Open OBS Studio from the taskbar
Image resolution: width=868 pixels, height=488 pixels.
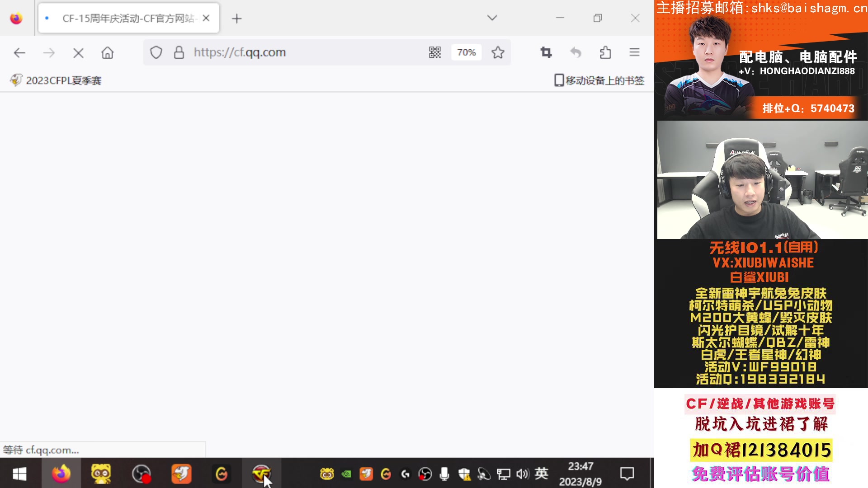(142, 474)
